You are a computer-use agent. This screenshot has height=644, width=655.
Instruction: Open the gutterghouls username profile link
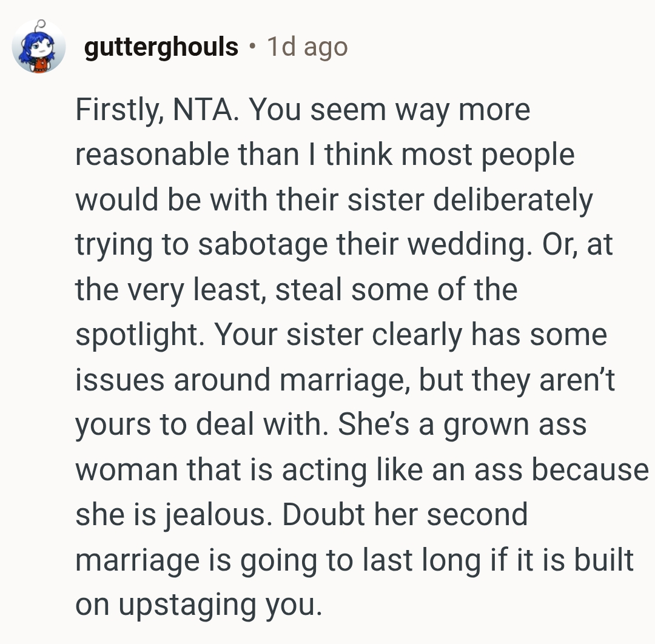pos(161,47)
